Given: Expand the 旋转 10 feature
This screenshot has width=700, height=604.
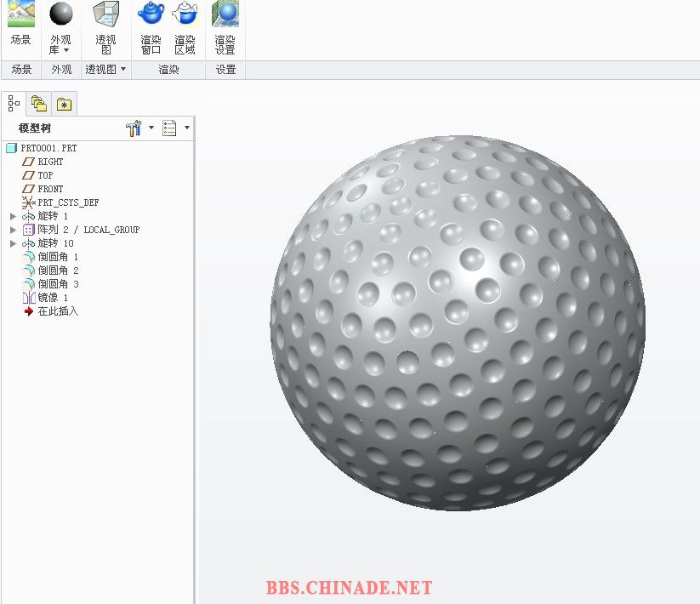Looking at the screenshot, I should click(13, 243).
